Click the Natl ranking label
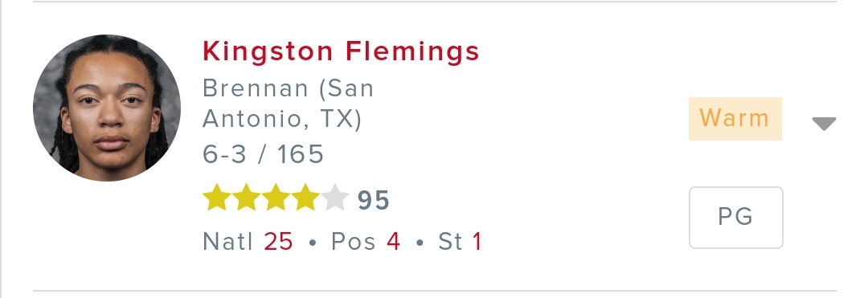The height and width of the screenshot is (298, 868). click(228, 242)
